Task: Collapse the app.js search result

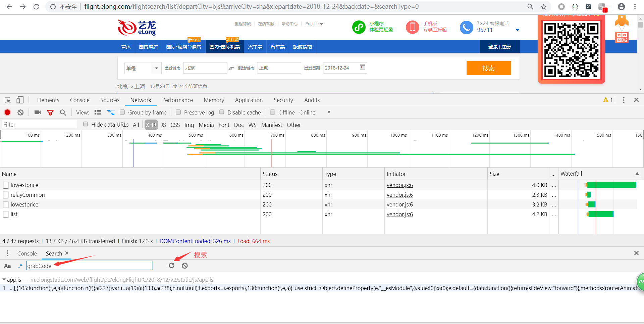Action: coord(4,280)
